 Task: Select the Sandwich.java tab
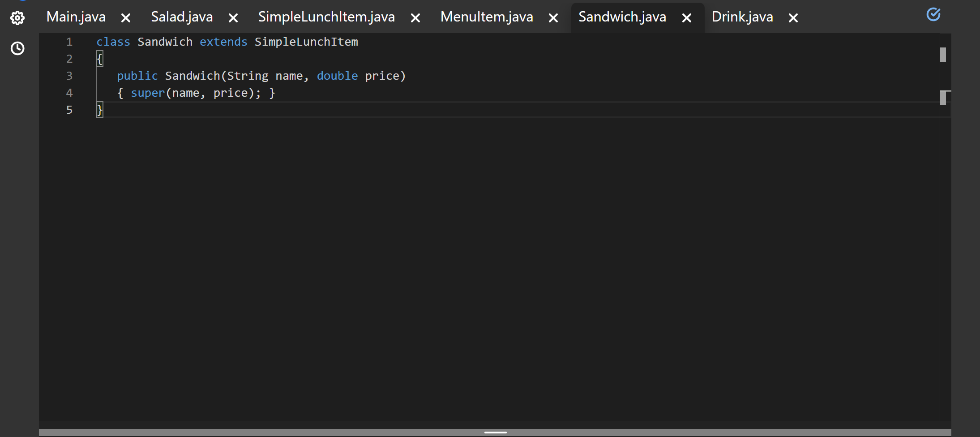(x=622, y=17)
